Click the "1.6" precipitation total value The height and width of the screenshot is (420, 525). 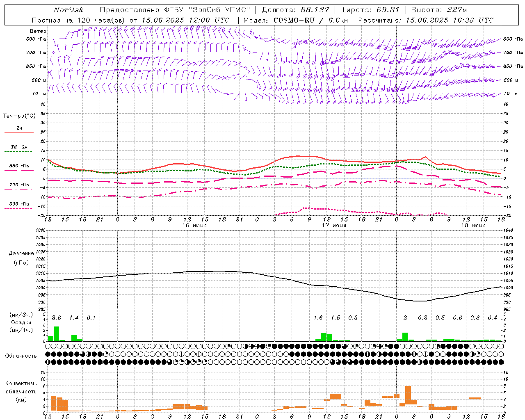coord(318,318)
